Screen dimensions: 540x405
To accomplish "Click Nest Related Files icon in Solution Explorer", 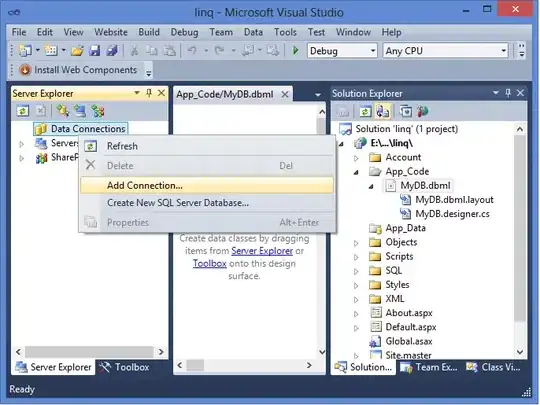I will click(383, 111).
